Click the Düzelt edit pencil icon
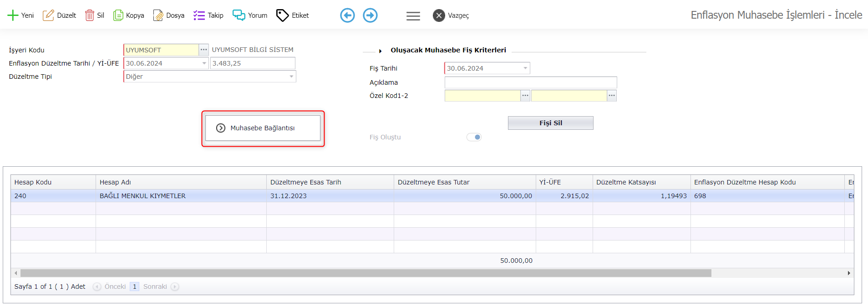 (48, 15)
